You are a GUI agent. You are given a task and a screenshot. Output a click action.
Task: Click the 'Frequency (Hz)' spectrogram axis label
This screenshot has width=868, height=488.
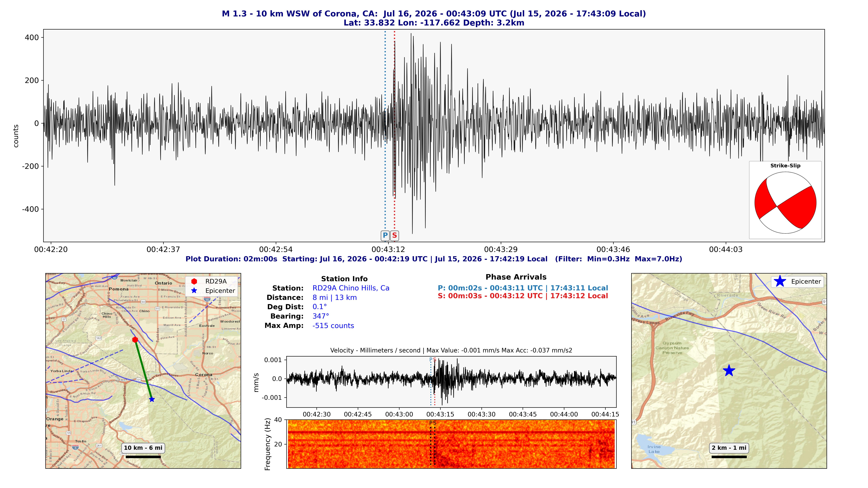coord(268,444)
